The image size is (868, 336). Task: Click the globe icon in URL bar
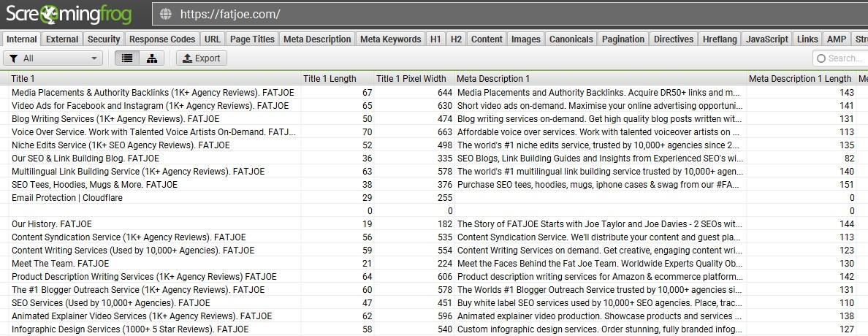[166, 15]
